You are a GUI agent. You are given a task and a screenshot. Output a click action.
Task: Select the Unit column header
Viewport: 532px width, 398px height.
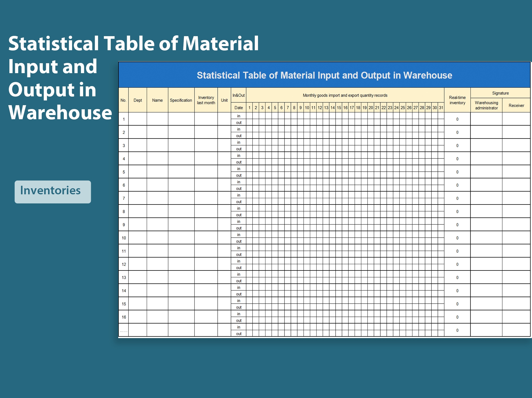pos(224,100)
